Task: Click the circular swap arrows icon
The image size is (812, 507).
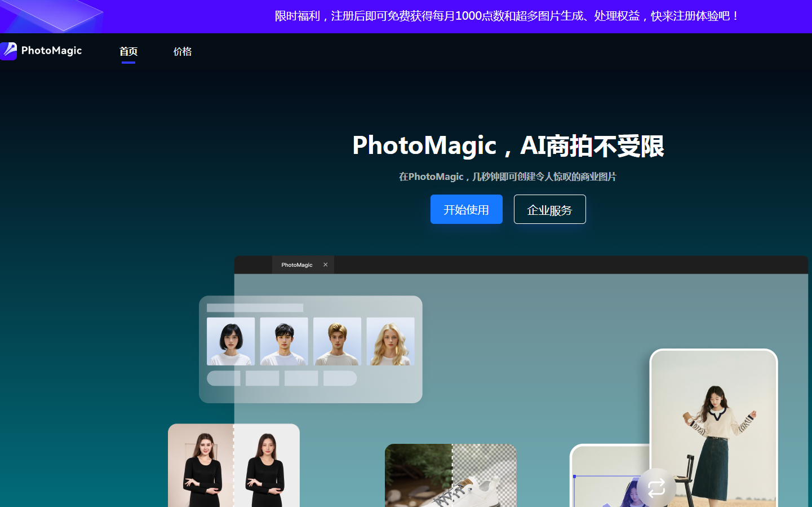Action: click(656, 487)
